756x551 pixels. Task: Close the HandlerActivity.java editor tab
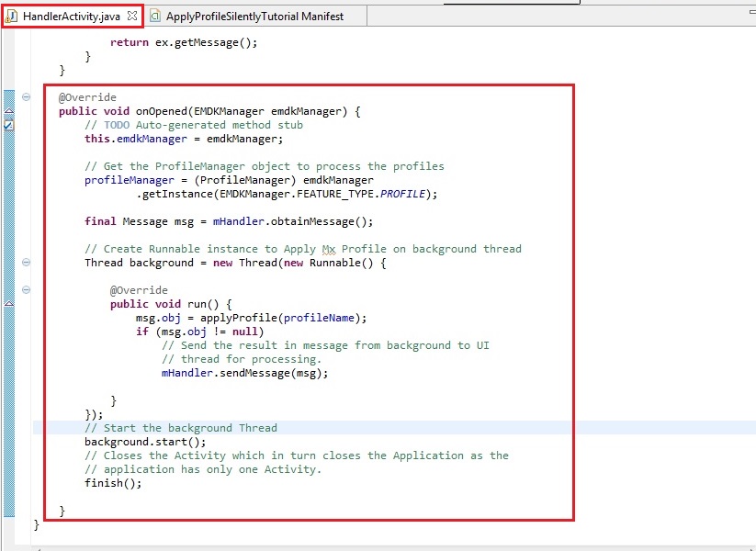click(x=132, y=16)
